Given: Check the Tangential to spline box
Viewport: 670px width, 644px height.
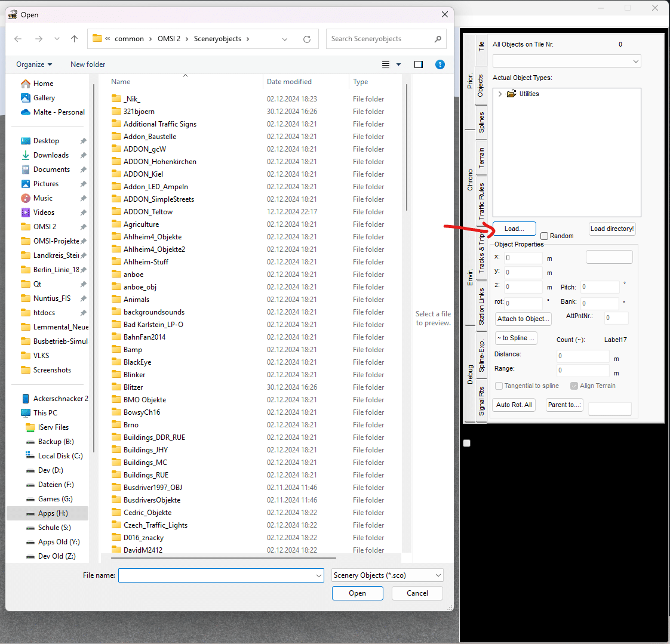Looking at the screenshot, I should [499, 386].
